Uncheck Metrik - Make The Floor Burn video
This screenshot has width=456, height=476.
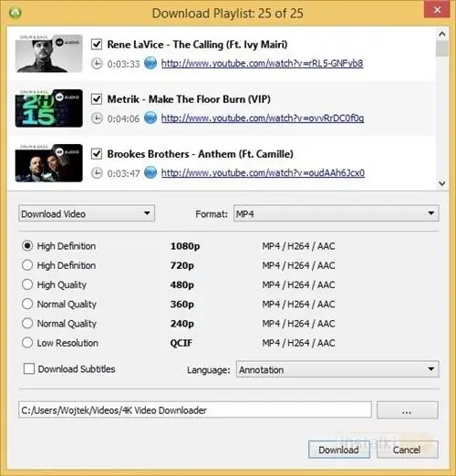coord(97,98)
